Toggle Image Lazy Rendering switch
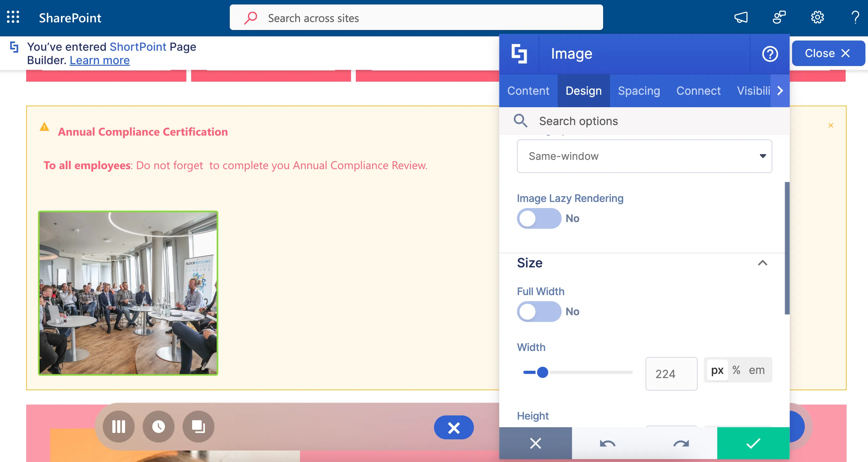The width and height of the screenshot is (868, 462). pos(539,218)
